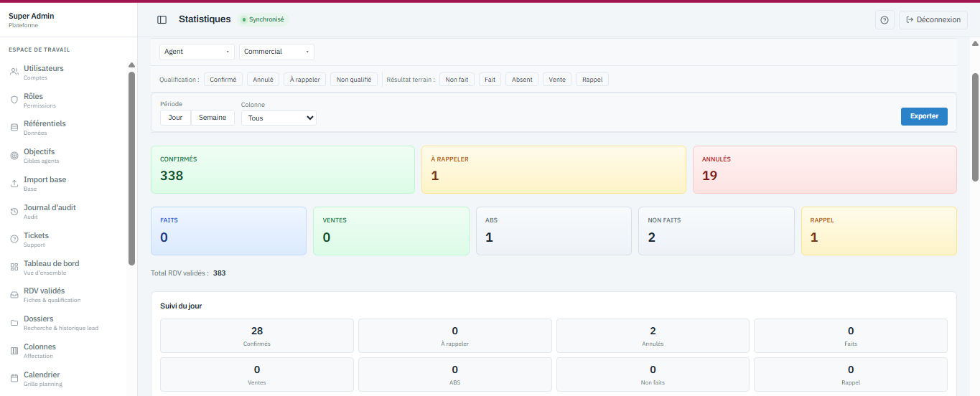The image size is (980, 396).
Task: Enable the Non qualifié filter chip
Action: click(x=355, y=80)
